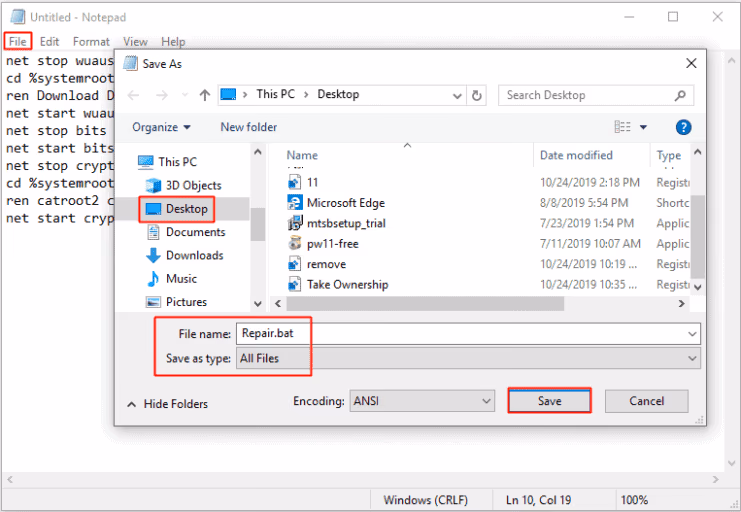Click the 3D Objects folder icon

153,185
